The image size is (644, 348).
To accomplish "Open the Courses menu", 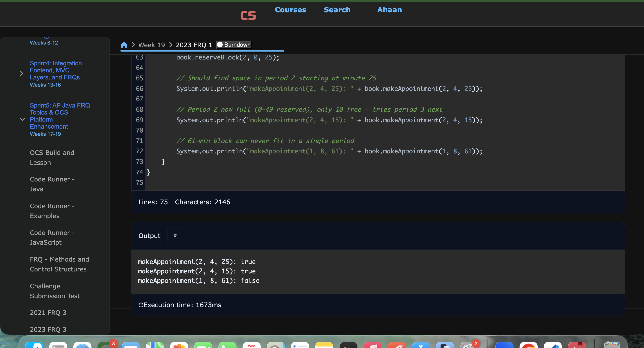I will tap(290, 10).
